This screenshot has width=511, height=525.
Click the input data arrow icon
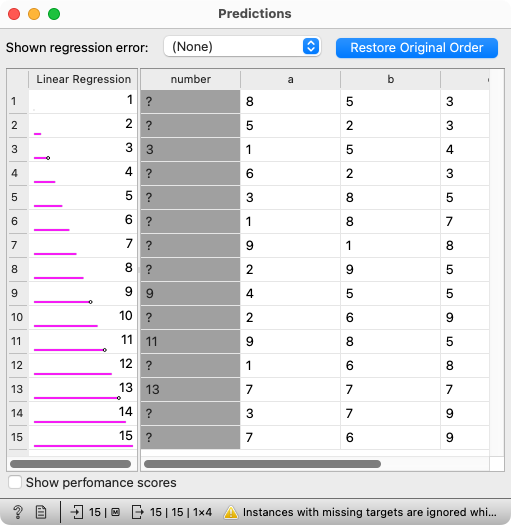click(x=77, y=512)
